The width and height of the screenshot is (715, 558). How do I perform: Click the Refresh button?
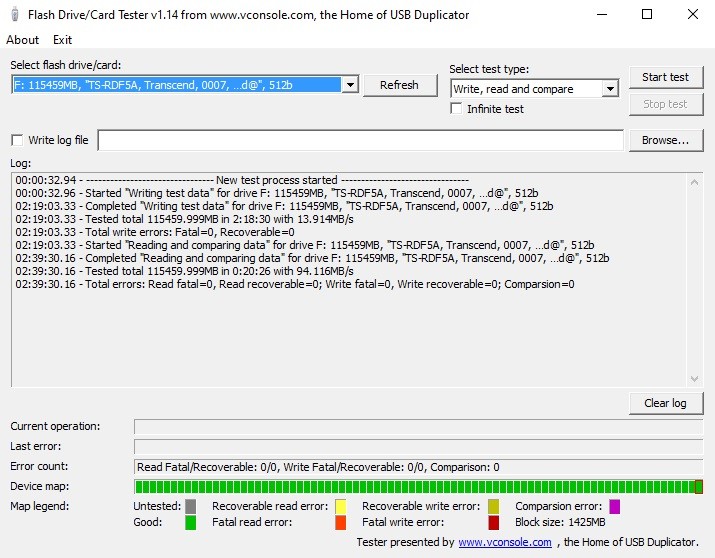click(x=399, y=85)
